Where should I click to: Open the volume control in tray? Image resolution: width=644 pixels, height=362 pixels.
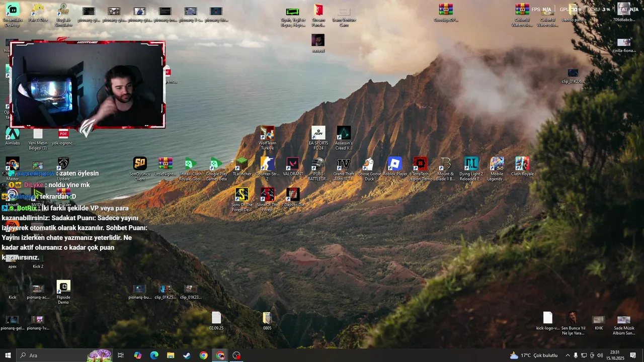(600, 355)
